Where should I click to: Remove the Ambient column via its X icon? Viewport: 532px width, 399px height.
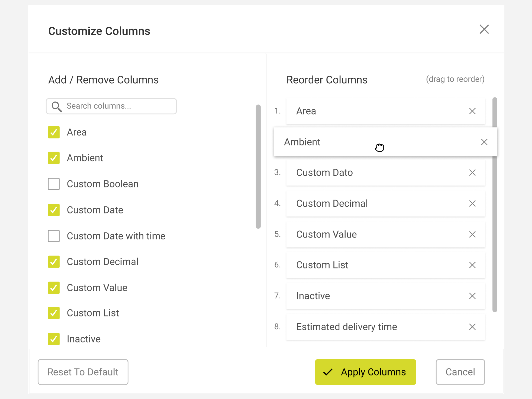click(484, 142)
